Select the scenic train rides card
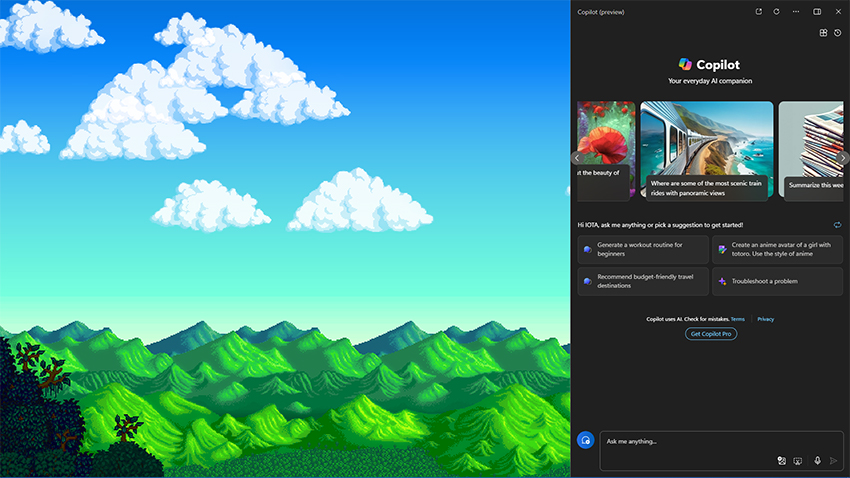Image resolution: width=850 pixels, height=478 pixels. pyautogui.click(x=707, y=150)
